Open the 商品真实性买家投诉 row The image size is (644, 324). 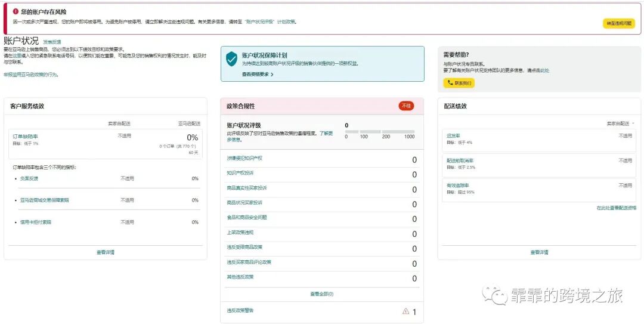point(321,190)
